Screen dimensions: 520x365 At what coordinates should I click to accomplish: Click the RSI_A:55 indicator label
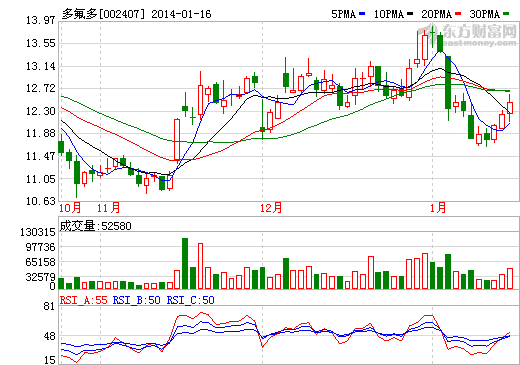[84, 300]
